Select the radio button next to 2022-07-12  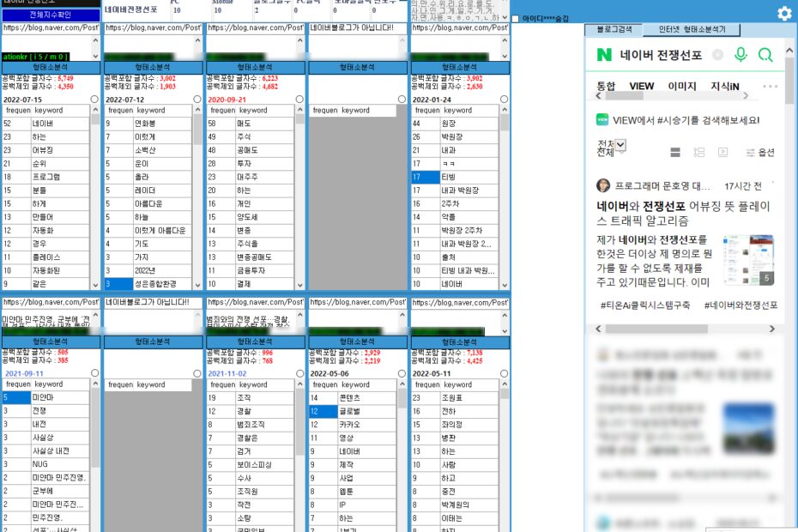[x=197, y=100]
